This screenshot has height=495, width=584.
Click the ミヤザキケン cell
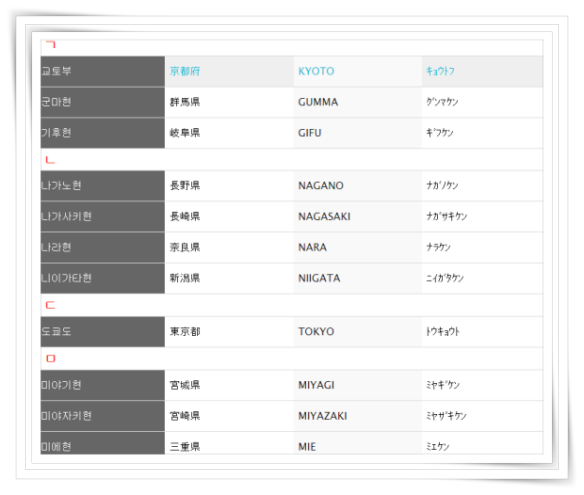tap(482, 416)
